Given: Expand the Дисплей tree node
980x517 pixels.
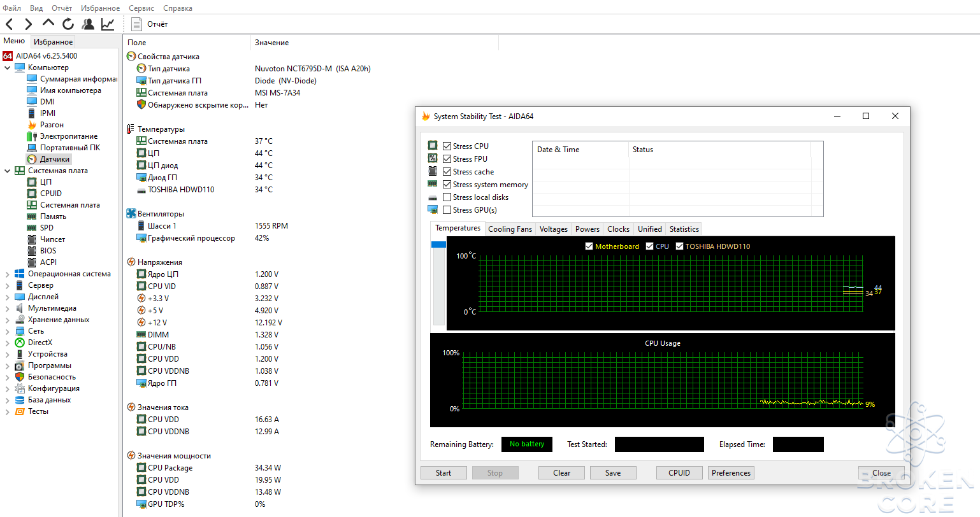Looking at the screenshot, I should point(7,297).
